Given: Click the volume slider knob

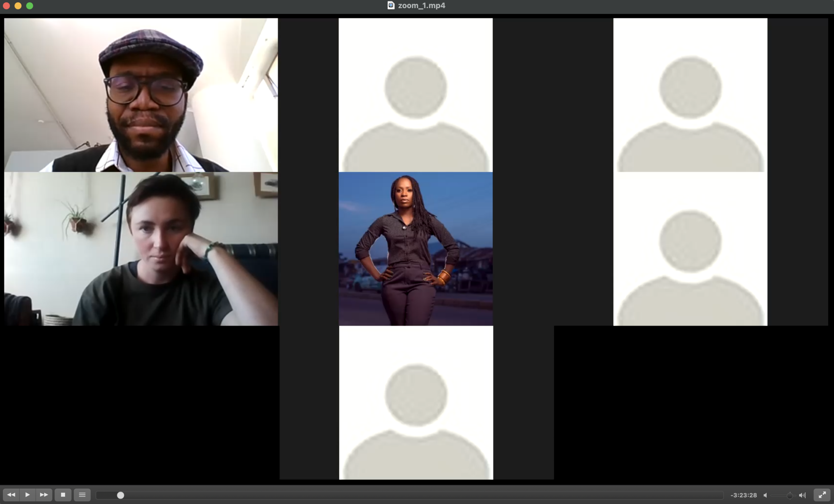Looking at the screenshot, I should click(790, 496).
